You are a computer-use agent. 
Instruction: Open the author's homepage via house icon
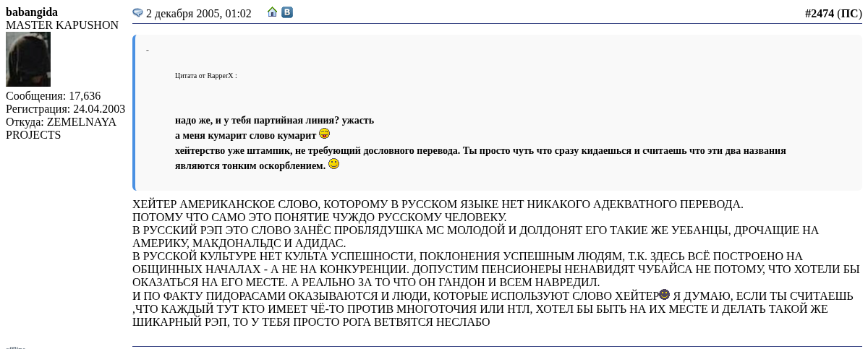(x=273, y=12)
